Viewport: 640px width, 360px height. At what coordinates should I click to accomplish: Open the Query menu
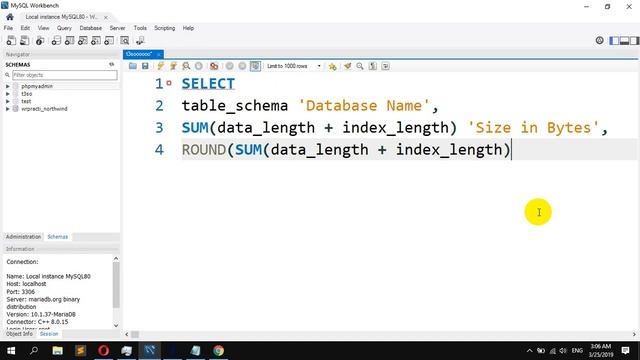coord(64,28)
